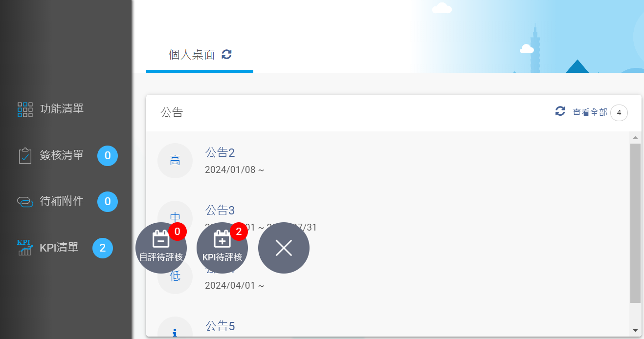The image size is (644, 339).
Task: Close the floating menu with the X button
Action: pyautogui.click(x=284, y=248)
